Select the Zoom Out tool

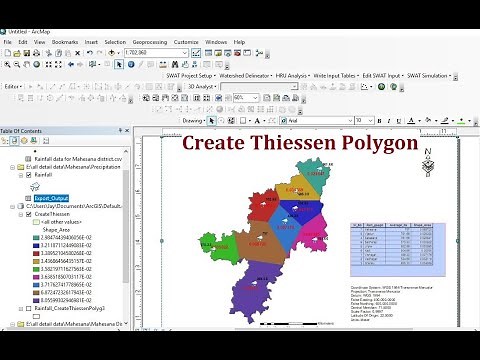(17, 64)
